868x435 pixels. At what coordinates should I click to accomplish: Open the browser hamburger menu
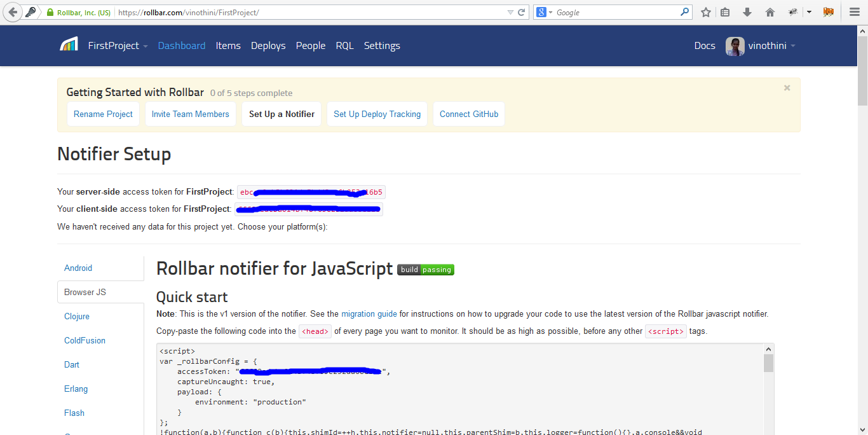pyautogui.click(x=855, y=12)
